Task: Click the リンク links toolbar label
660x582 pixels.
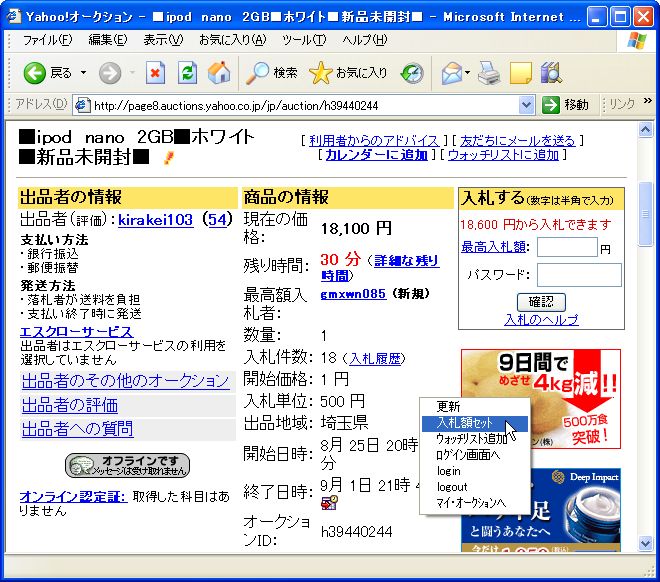Action: pyautogui.click(x=622, y=104)
